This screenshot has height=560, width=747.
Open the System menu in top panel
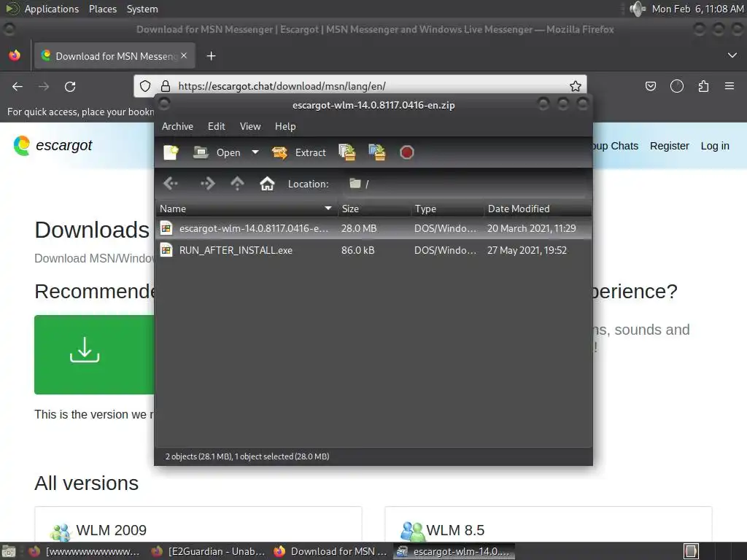tap(142, 9)
